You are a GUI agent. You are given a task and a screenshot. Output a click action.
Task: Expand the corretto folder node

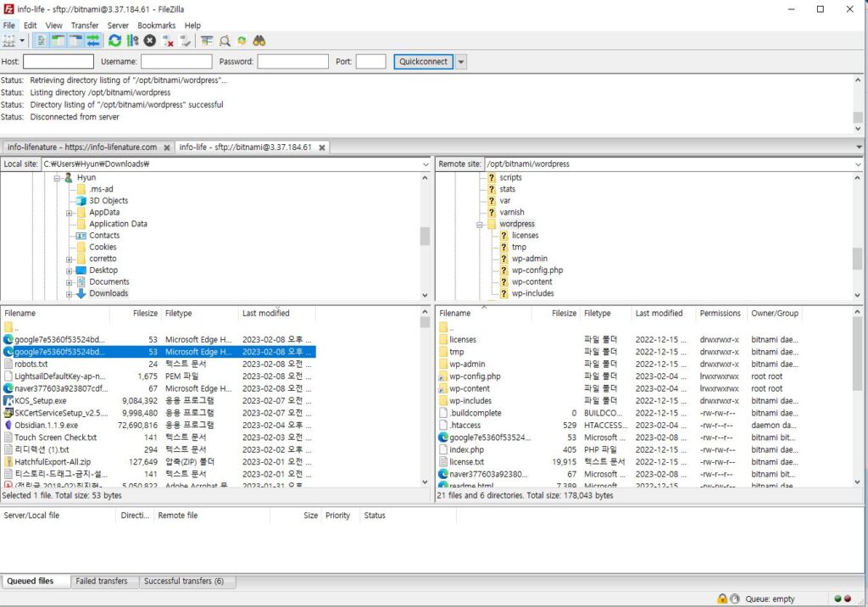point(69,259)
